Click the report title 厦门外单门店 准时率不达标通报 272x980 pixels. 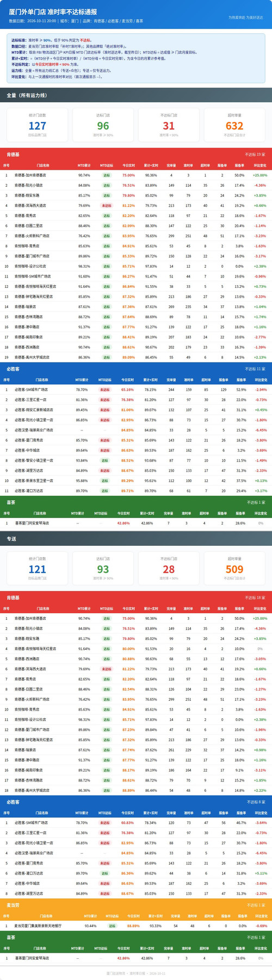(x=53, y=11)
